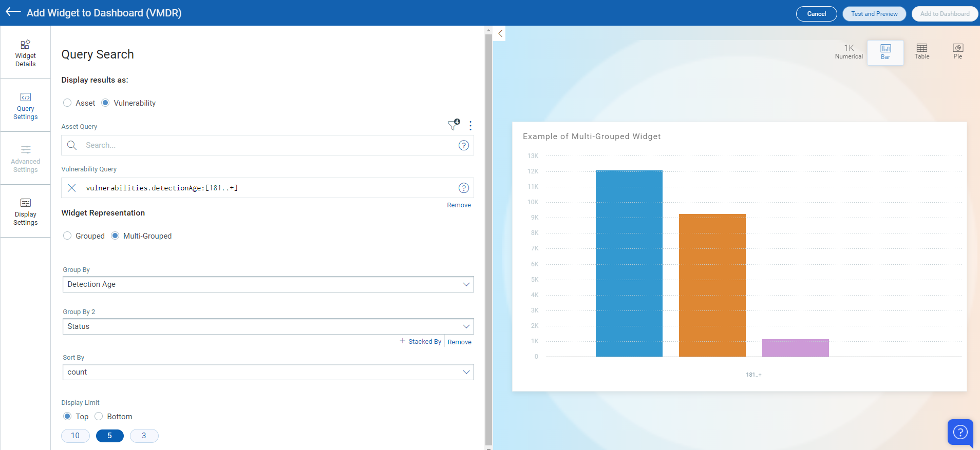Click the Asset Query help icon
This screenshot has width=980, height=450.
[463, 145]
